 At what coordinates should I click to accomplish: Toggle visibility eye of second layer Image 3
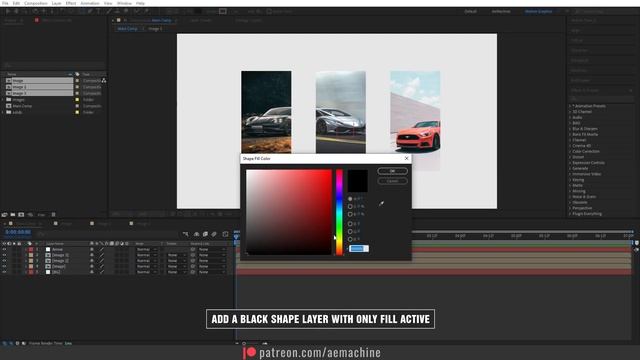point(4,255)
